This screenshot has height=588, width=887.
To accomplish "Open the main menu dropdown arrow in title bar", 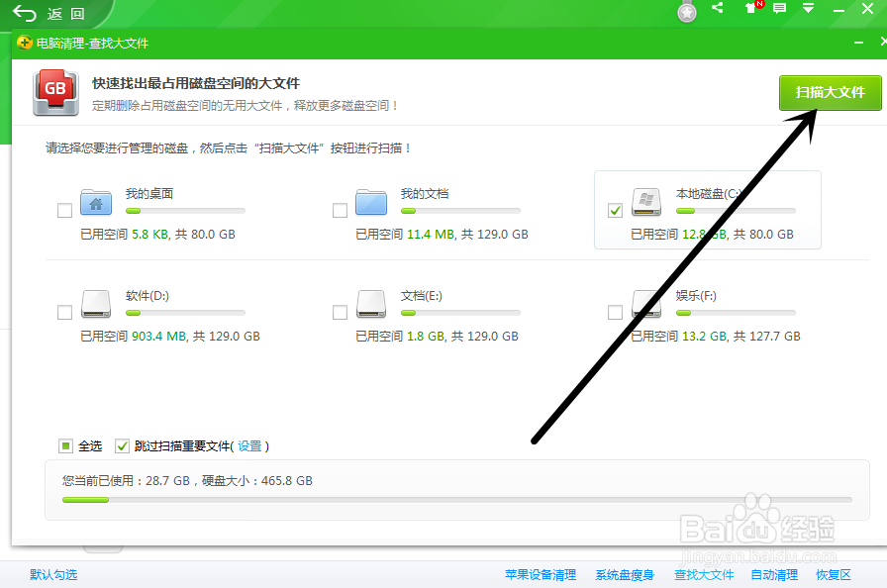I will click(809, 11).
